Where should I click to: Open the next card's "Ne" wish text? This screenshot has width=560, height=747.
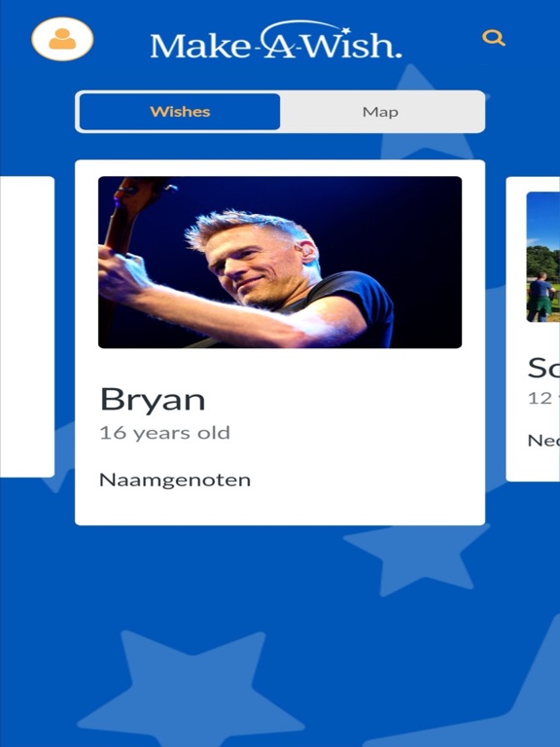pos(543,441)
